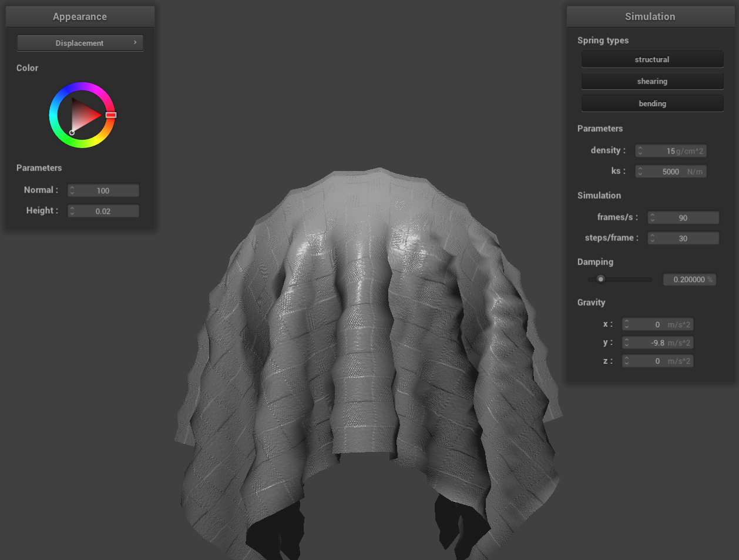The width and height of the screenshot is (739, 560).
Task: Click the Gravity z stepper arrows
Action: coord(627,361)
